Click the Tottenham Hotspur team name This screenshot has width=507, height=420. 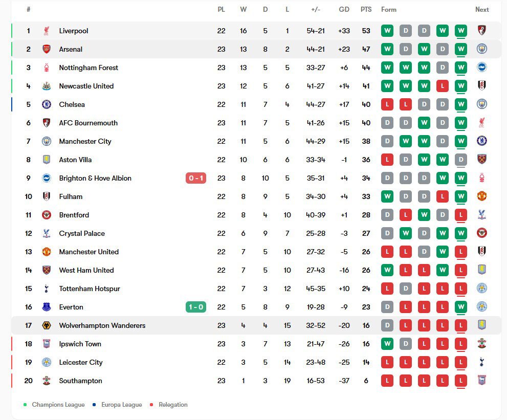90,289
